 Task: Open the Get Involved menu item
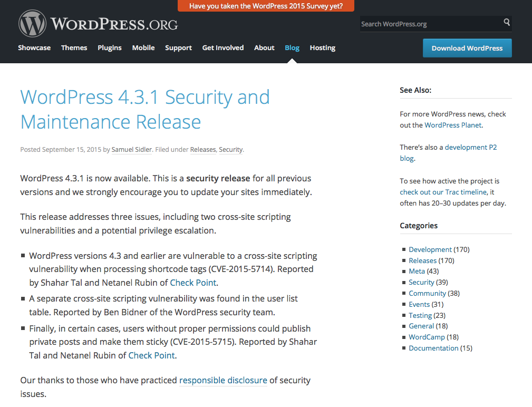223,48
